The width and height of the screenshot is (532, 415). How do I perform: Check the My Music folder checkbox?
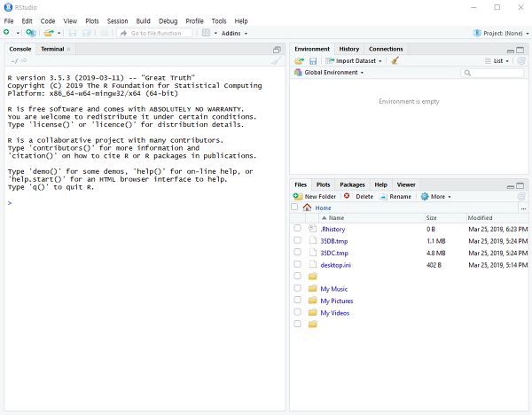tap(297, 288)
